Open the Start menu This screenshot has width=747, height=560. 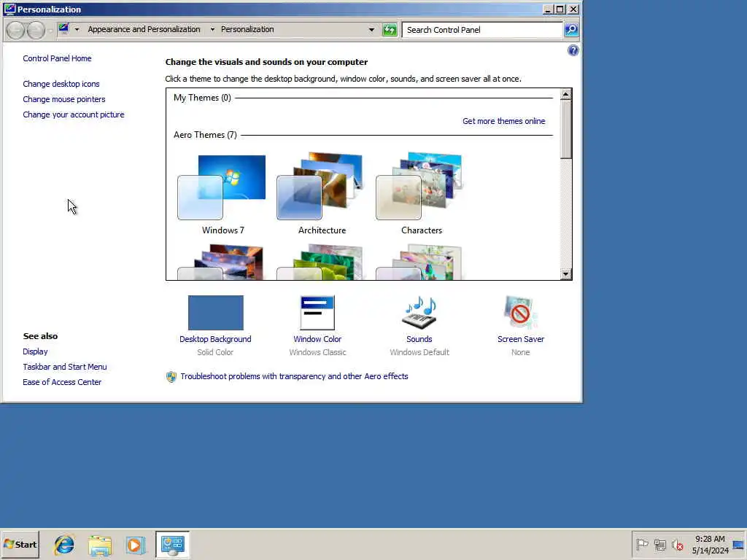[x=20, y=544]
